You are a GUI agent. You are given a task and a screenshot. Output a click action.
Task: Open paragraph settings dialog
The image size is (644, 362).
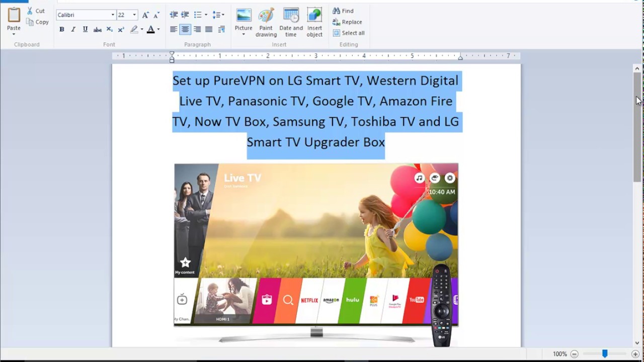coord(221,30)
